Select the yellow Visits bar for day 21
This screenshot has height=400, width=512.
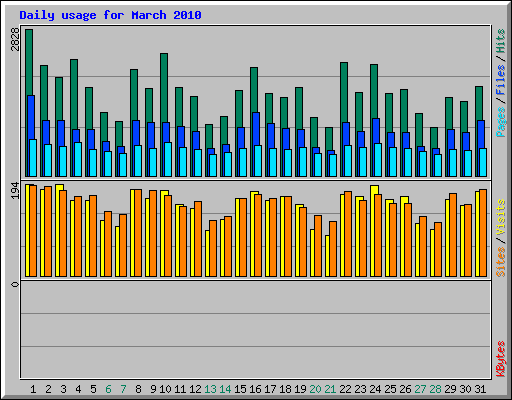(327, 256)
